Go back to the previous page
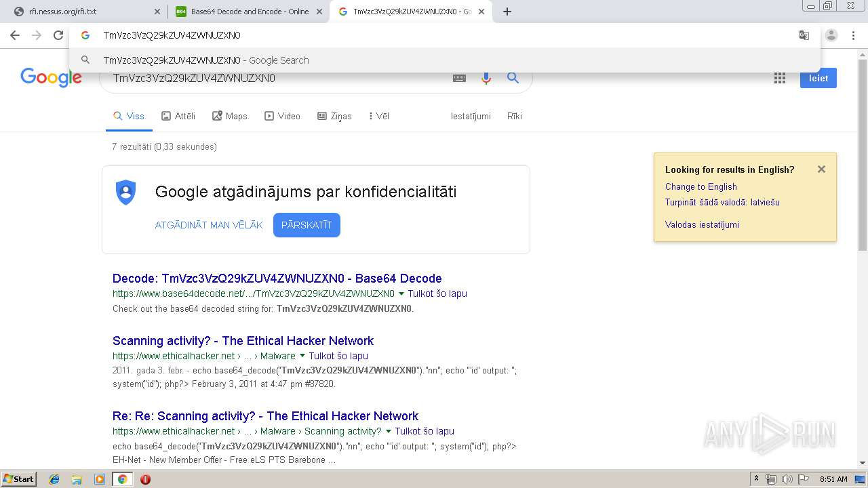 coord(15,35)
